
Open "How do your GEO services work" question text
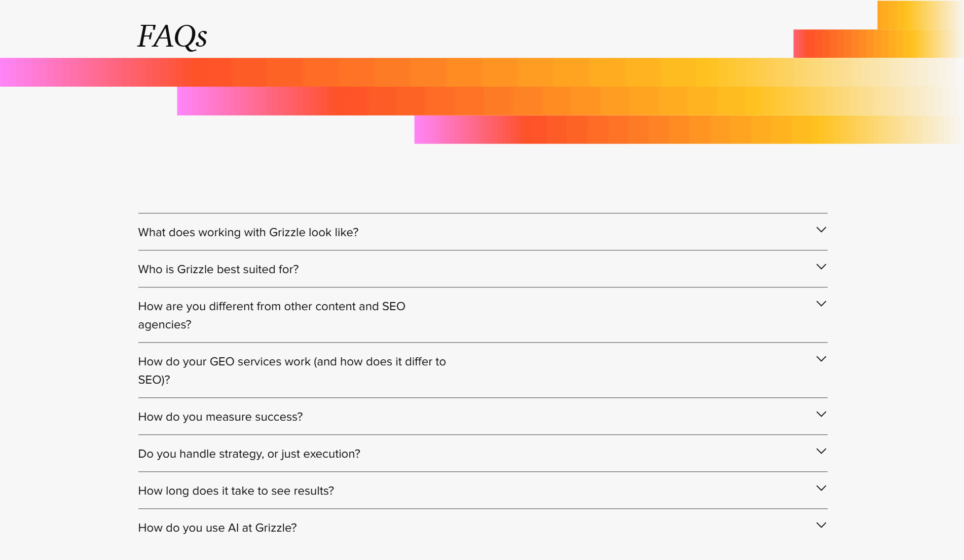[x=292, y=370]
